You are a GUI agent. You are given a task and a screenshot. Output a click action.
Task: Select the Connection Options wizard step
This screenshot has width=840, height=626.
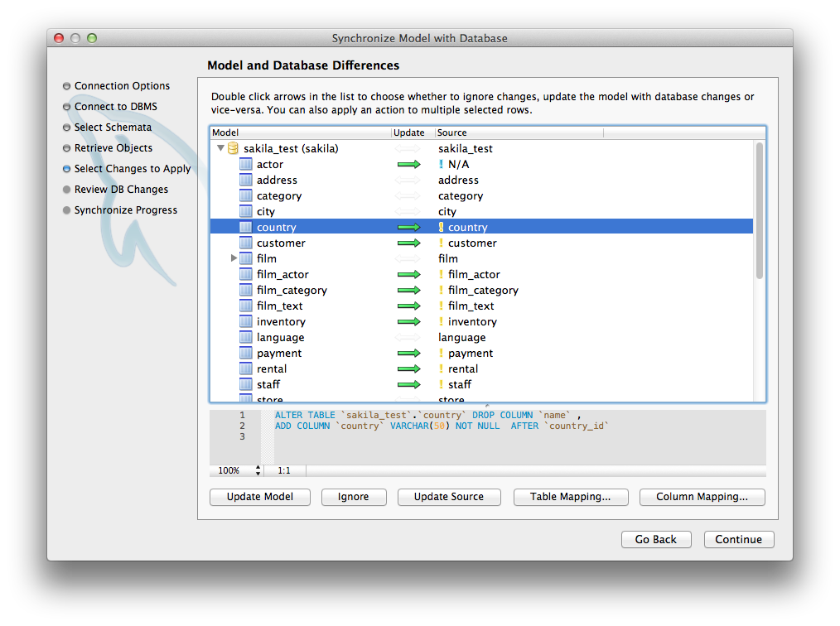122,86
